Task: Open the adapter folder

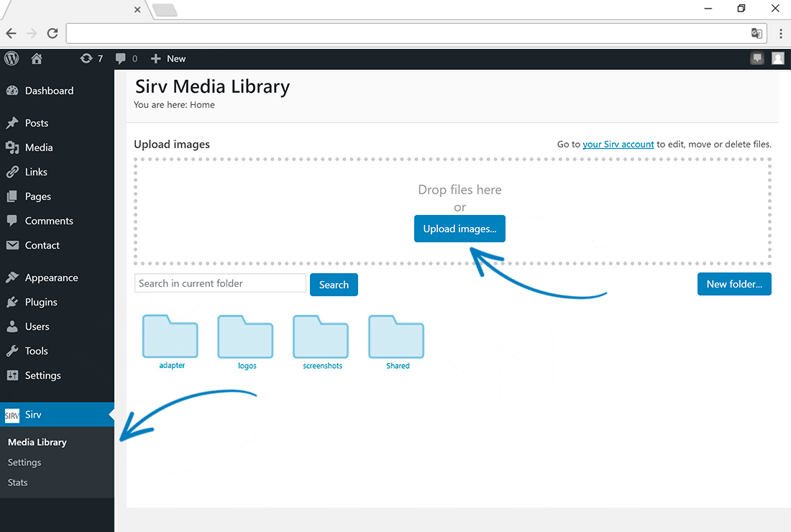Action: 171,337
